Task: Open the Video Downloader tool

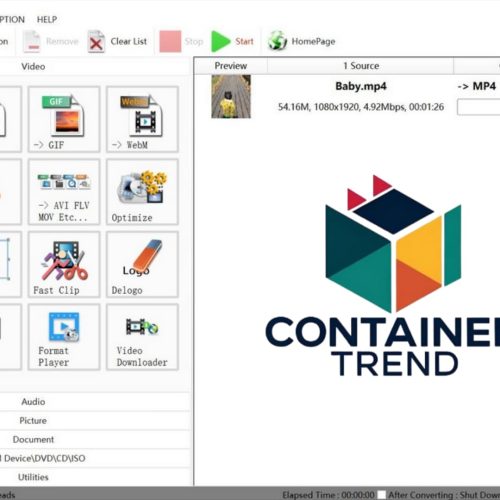Action: 142,337
